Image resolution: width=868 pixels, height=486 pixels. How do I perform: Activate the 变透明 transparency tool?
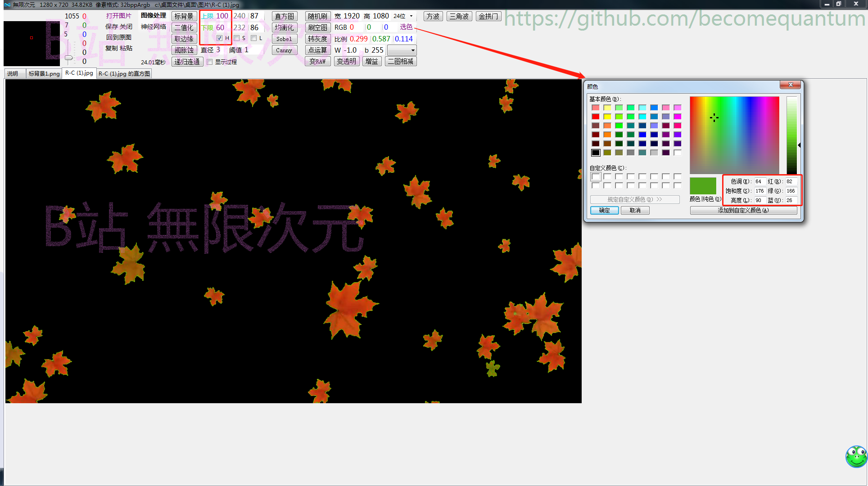click(x=347, y=61)
